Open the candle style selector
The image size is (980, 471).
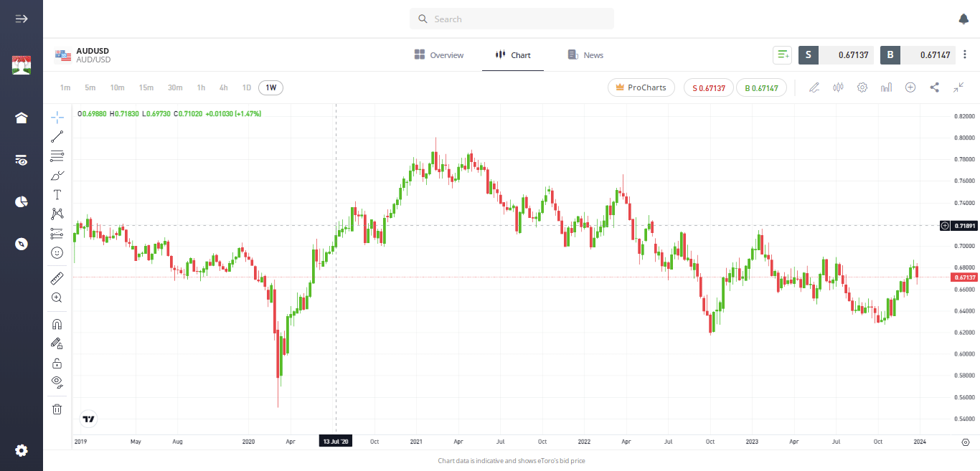(x=838, y=87)
